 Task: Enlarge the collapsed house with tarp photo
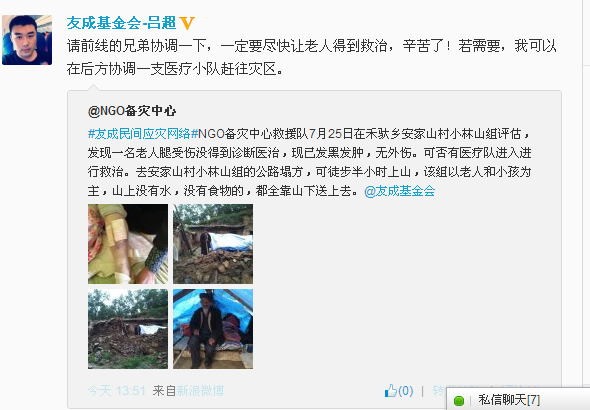pyautogui.click(x=213, y=244)
